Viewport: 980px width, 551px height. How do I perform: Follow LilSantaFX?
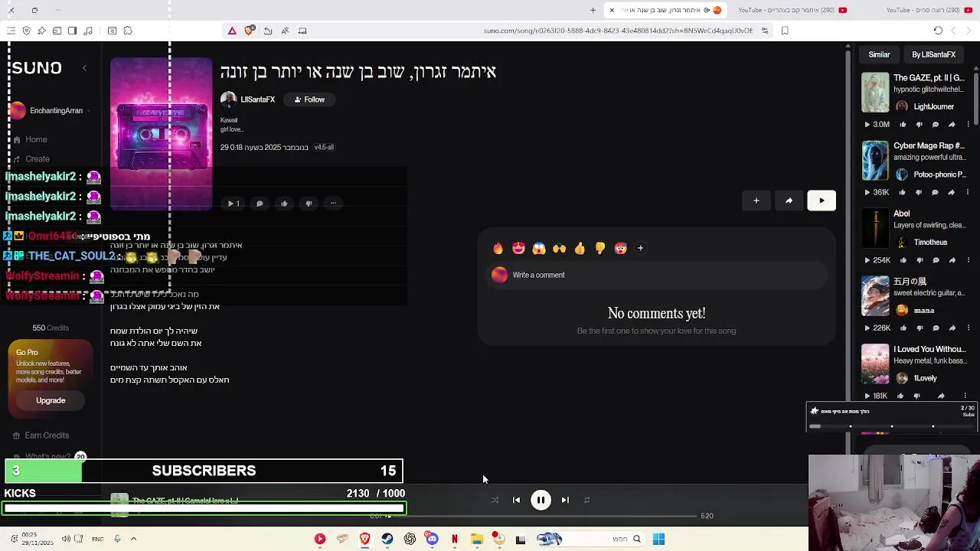[x=309, y=99]
